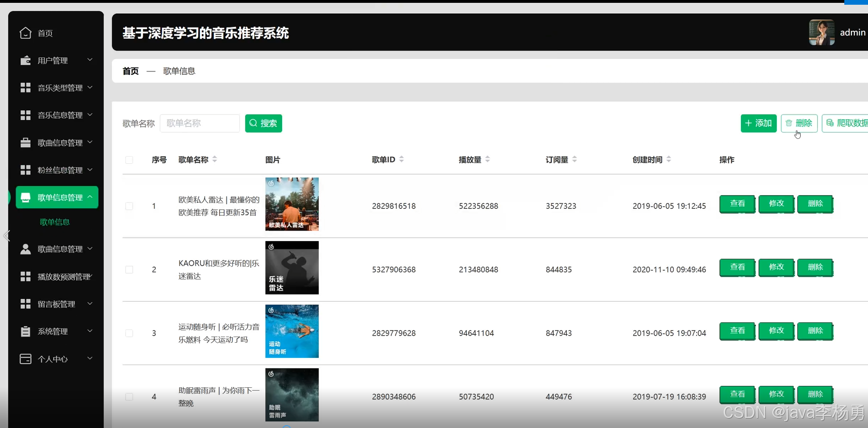The height and width of the screenshot is (428, 868).
Task: Tick the select-all header checkbox
Action: point(129,160)
